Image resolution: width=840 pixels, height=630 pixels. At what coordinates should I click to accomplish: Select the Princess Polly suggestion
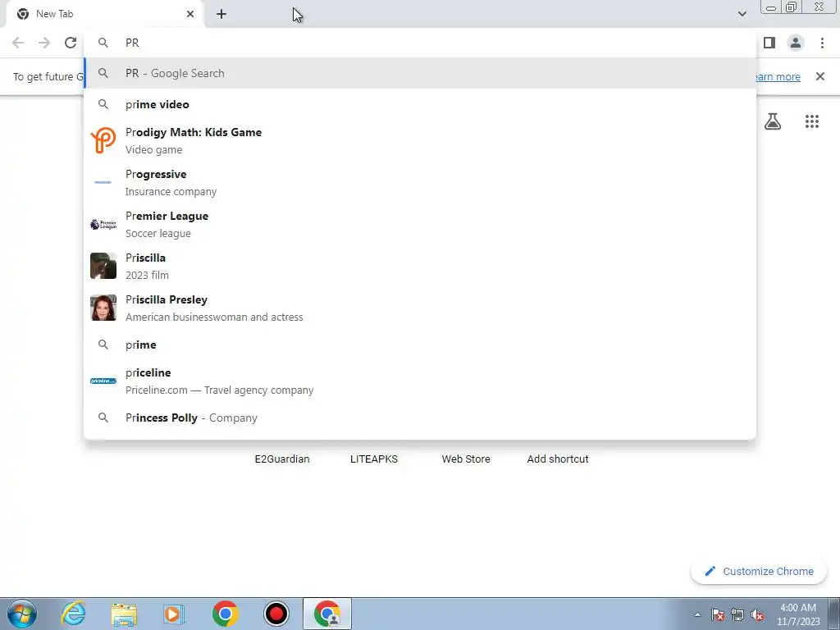tap(420, 418)
